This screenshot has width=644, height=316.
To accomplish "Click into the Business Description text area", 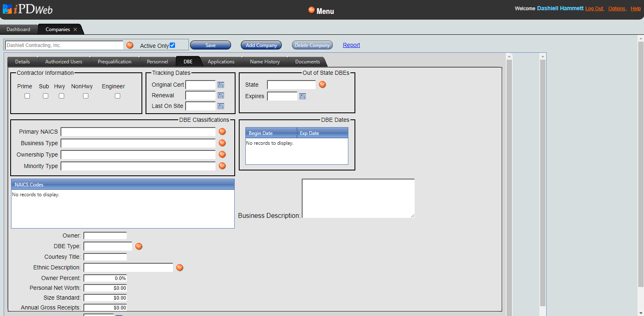I will 358,198.
